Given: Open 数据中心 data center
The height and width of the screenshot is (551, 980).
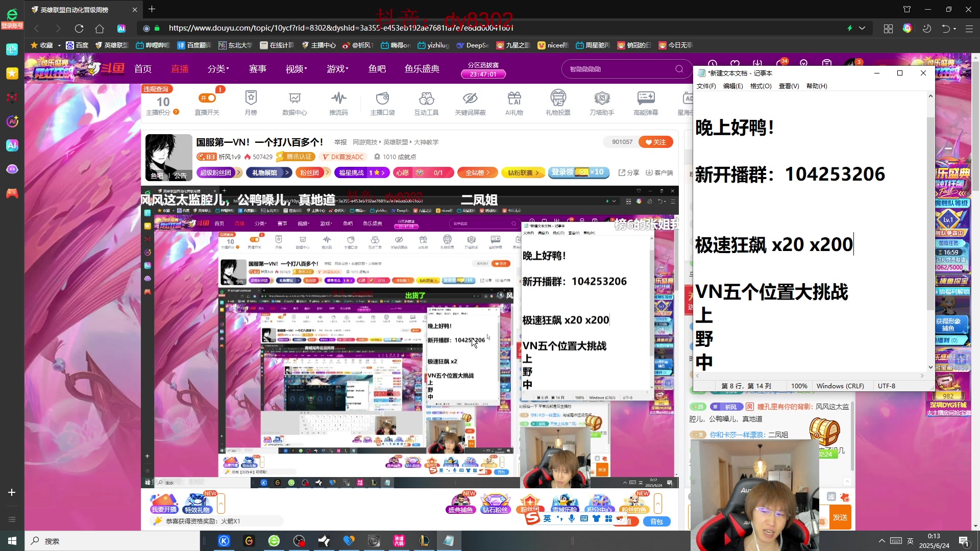Looking at the screenshot, I should point(295,103).
